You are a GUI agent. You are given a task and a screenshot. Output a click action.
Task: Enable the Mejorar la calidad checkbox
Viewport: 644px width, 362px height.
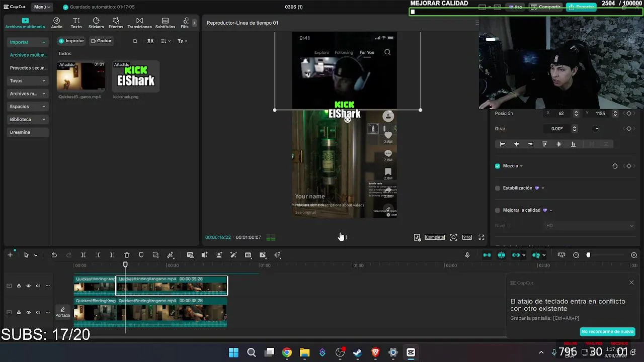pyautogui.click(x=498, y=210)
